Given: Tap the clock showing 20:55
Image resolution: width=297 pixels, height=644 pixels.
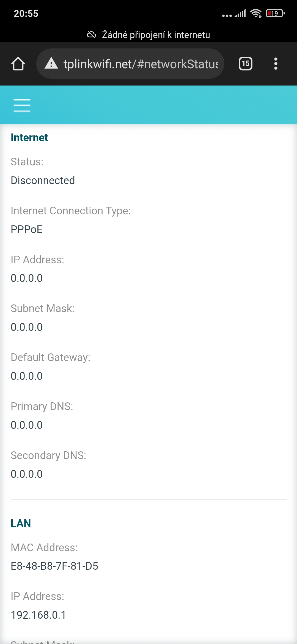Looking at the screenshot, I should click(x=26, y=13).
